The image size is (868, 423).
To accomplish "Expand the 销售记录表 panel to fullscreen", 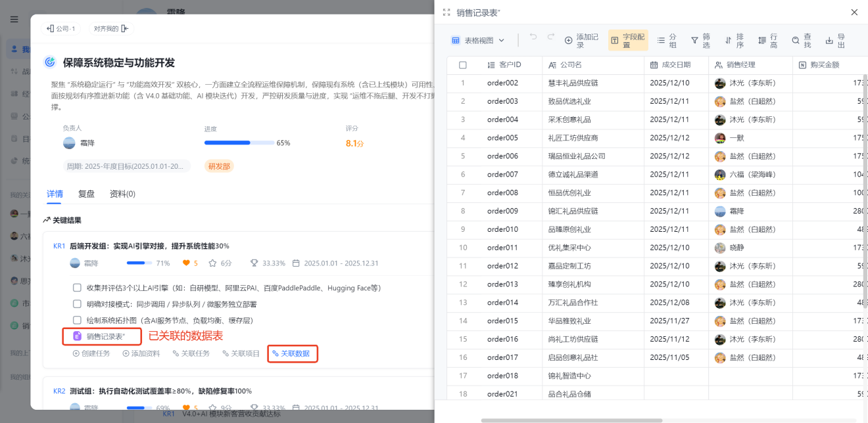I will click(x=447, y=12).
